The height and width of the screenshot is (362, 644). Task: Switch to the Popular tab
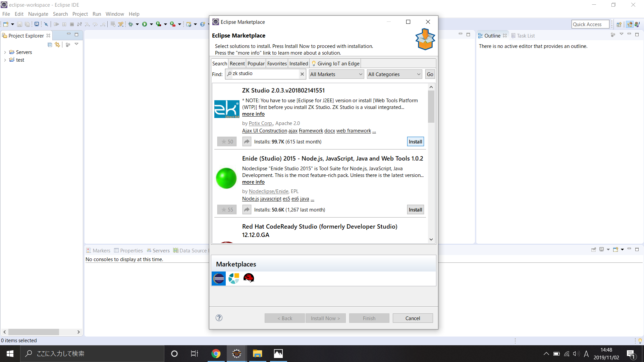(256, 63)
